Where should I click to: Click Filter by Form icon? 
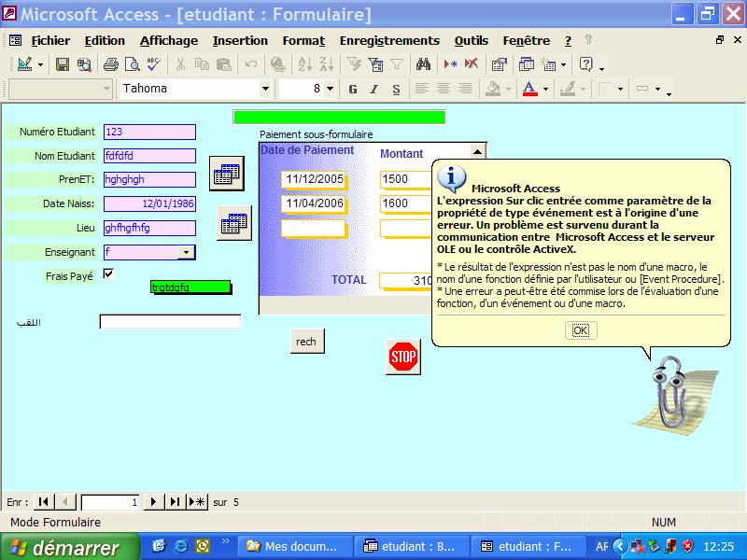[375, 64]
